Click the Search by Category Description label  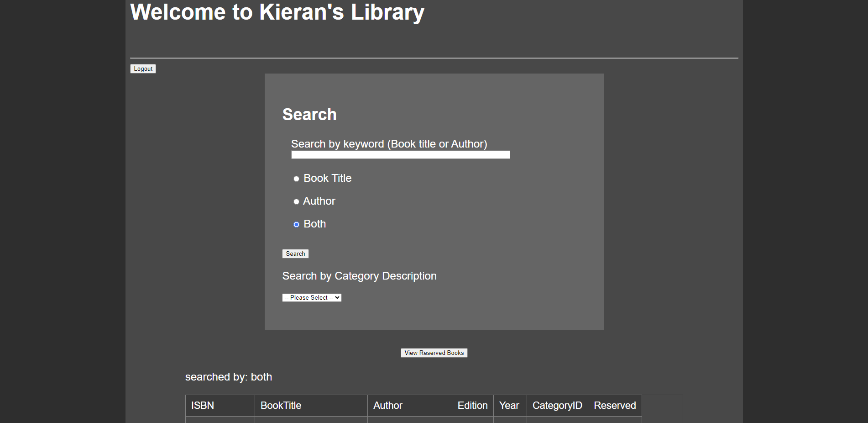click(359, 276)
